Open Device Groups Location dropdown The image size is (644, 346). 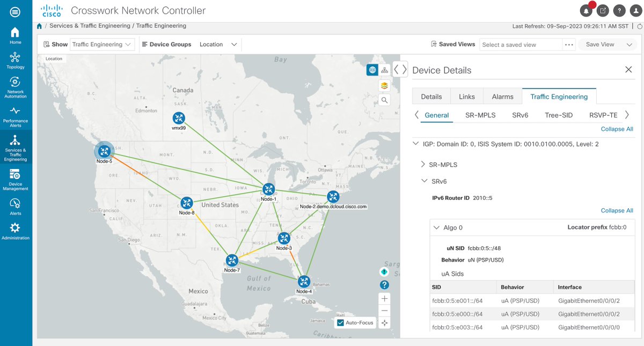(218, 45)
